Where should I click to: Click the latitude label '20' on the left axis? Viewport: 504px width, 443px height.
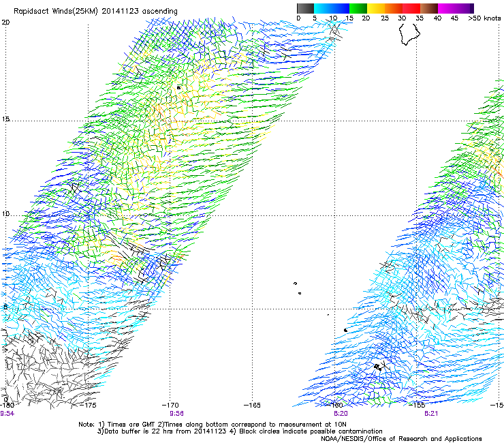[x=6, y=22]
